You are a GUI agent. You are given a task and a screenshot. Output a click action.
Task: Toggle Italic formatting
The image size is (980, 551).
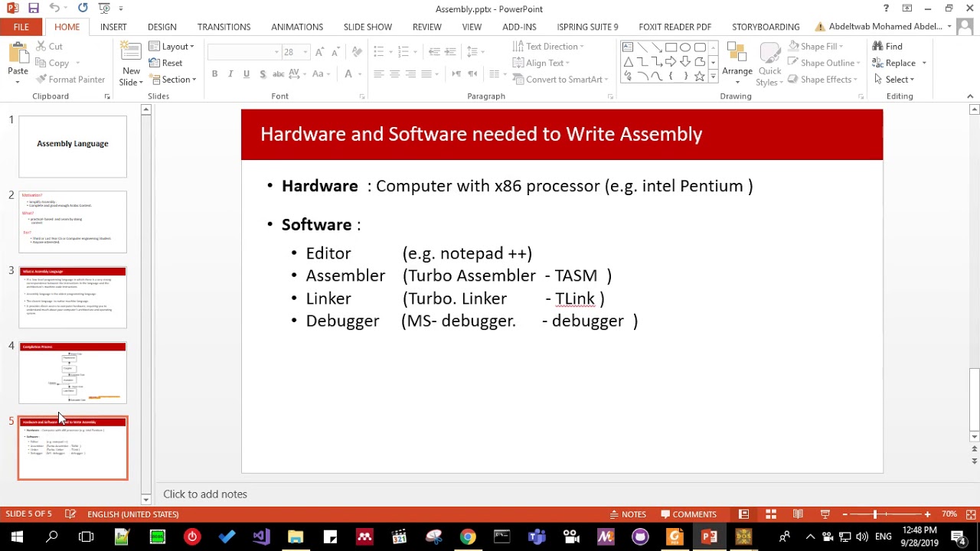(x=230, y=74)
